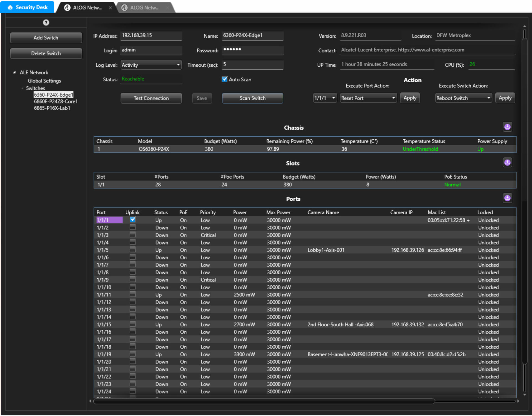Check the Uplink box for port 1/1/5

(x=133, y=250)
